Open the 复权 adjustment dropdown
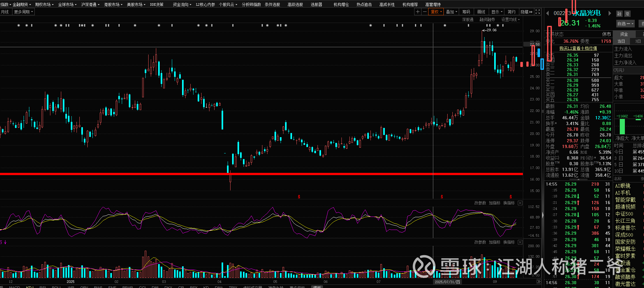Viewport: 644px width, 288px height. 436,12
